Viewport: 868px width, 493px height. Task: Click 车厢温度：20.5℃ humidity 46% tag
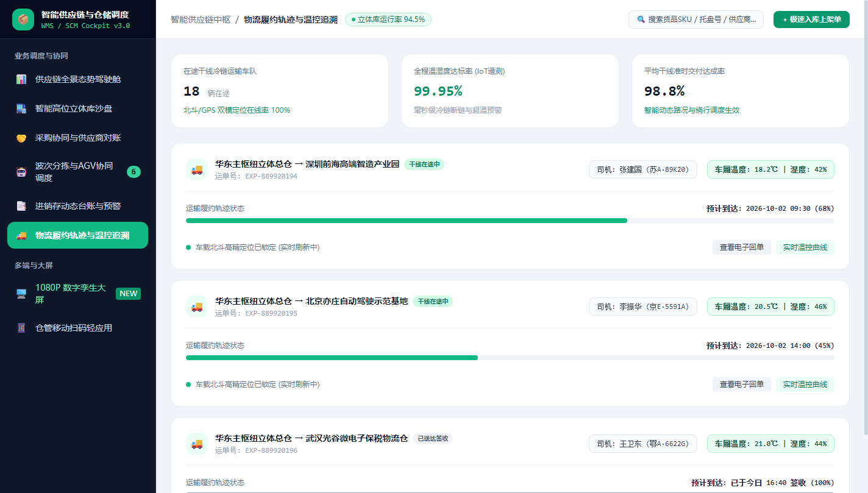pos(770,307)
